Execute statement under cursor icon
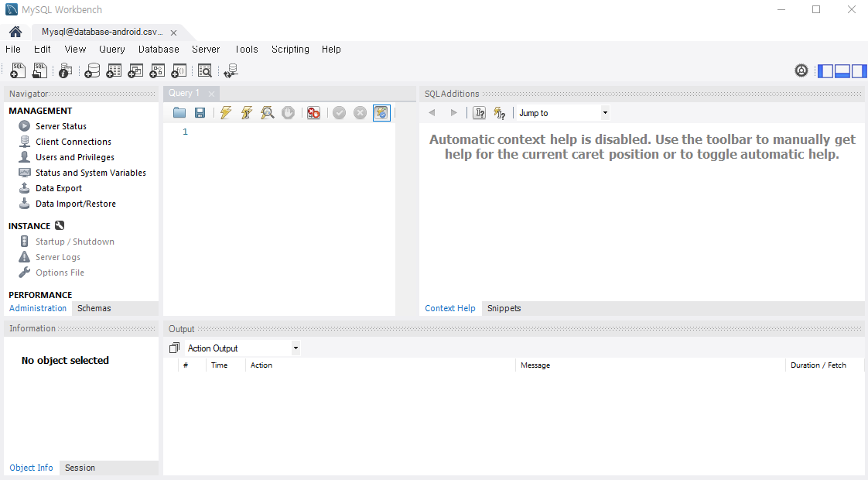The image size is (868, 480). coord(246,112)
